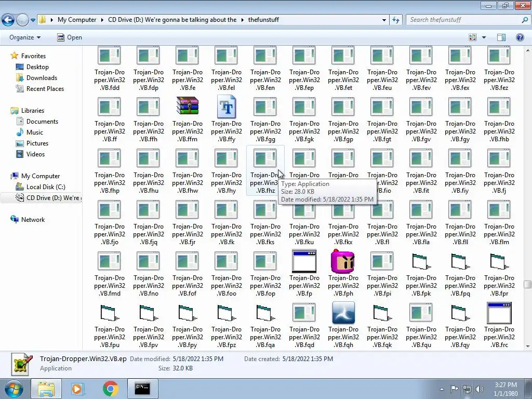Select file Trojan-Dropper.Win32.VB.fgg

coord(265,119)
